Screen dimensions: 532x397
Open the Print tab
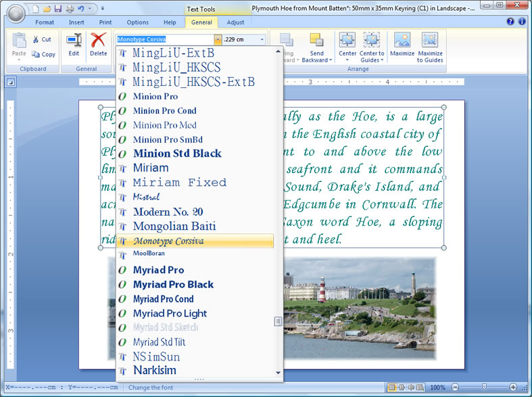coord(105,22)
